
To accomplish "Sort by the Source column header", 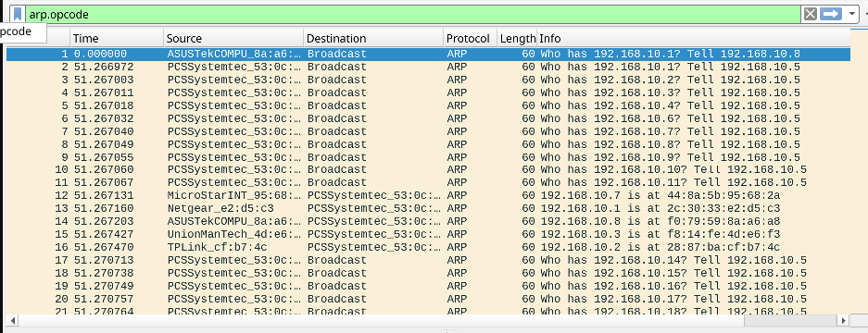I will coord(233,39).
